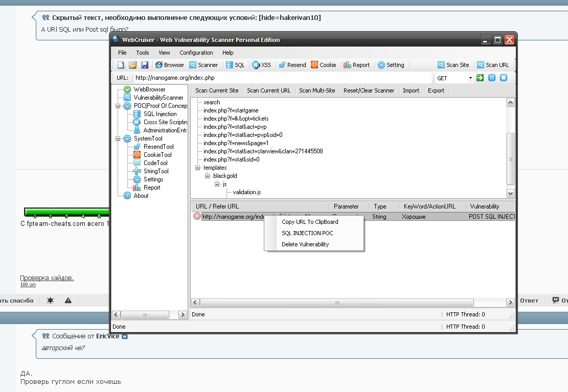Select AdministrationEntrance tree node
Viewport: 568px width, 392px height.
(165, 130)
